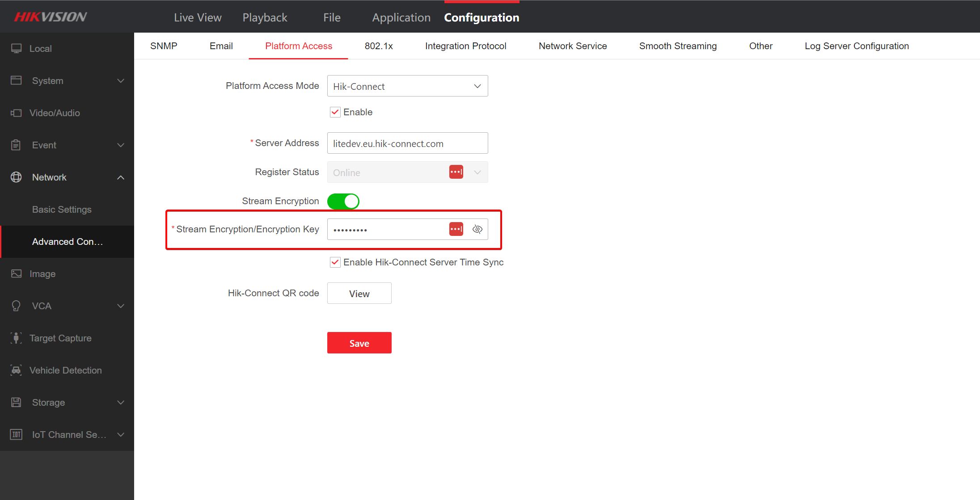Click the Network globe icon
This screenshot has height=500, width=980.
click(16, 177)
